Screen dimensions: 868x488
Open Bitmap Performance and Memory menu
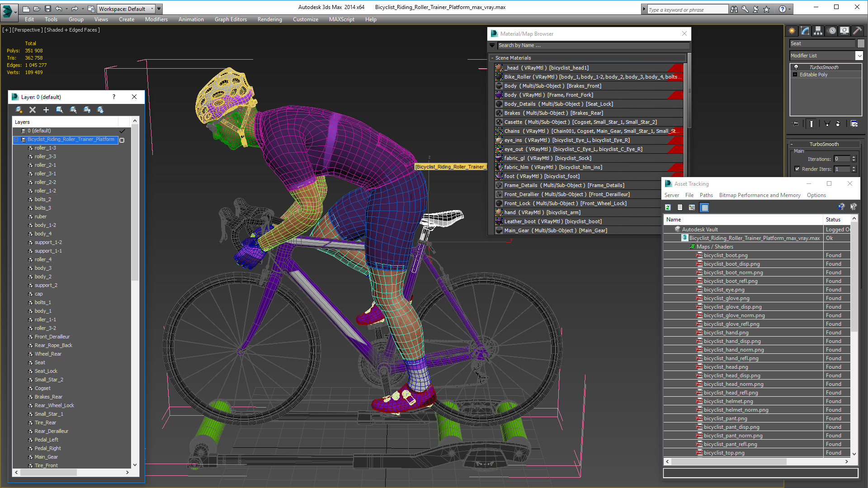(759, 195)
